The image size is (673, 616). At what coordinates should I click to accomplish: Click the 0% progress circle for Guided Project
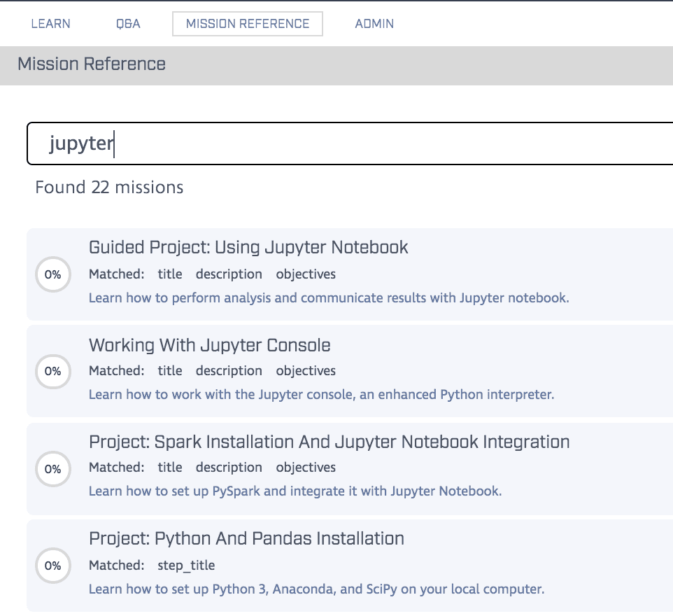click(x=52, y=275)
